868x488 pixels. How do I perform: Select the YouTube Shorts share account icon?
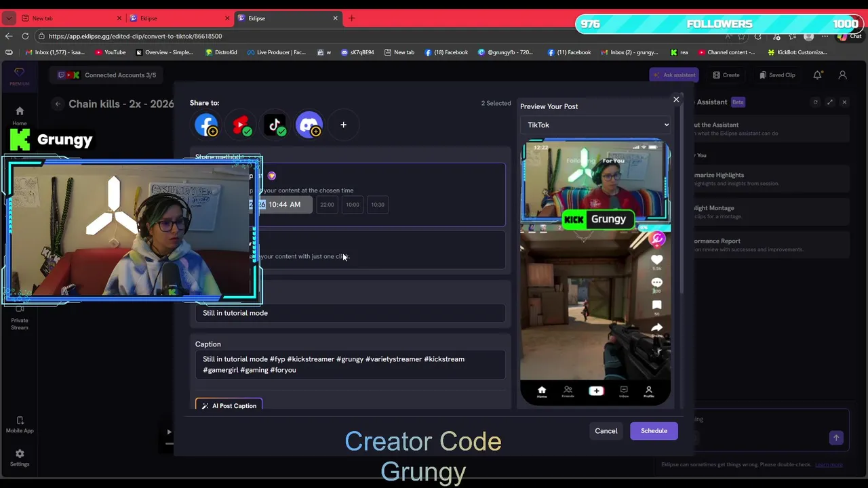240,125
